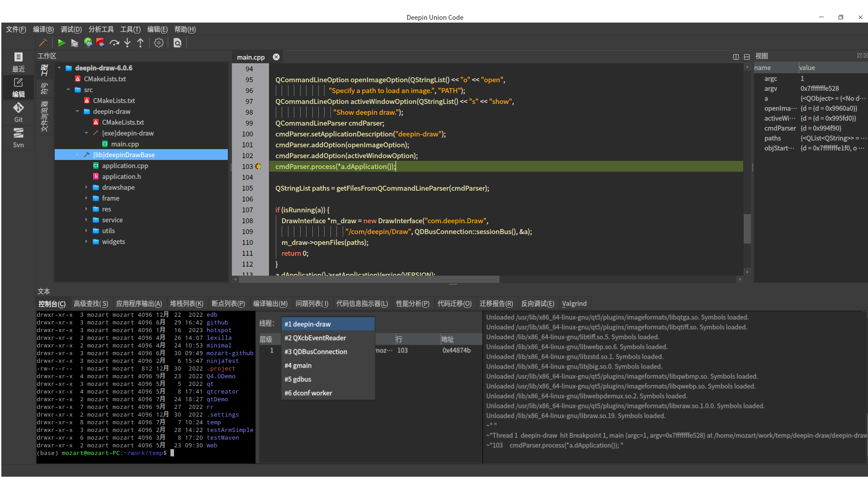Toggle the breakpoint on line 103
The image size is (868, 488).
coord(258,166)
